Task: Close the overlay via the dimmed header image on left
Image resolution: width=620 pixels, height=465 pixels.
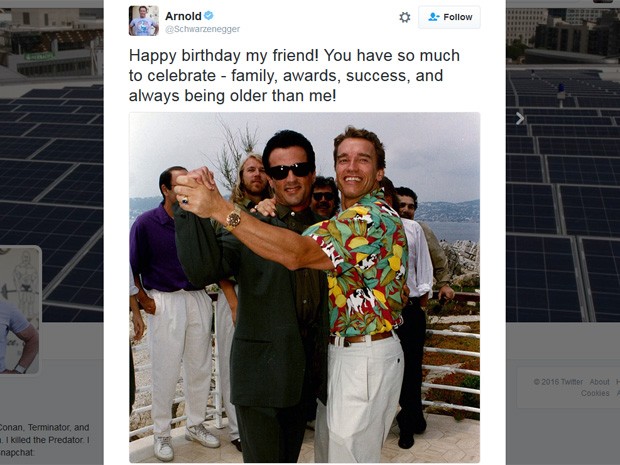Action: [50, 150]
